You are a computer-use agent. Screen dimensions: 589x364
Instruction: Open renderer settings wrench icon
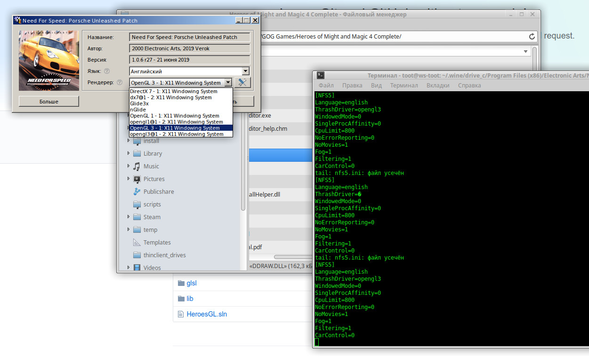pyautogui.click(x=242, y=83)
